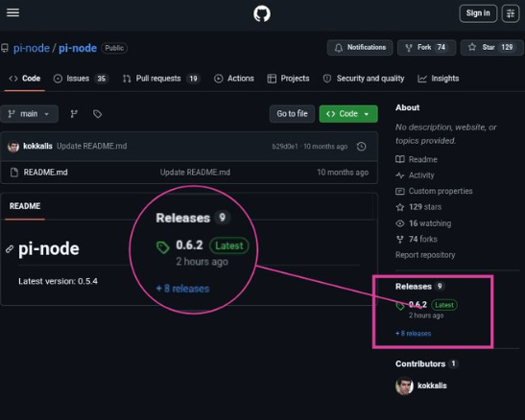Select the README tab in the readme panel
Viewport: 525px width, 420px height.
(25, 206)
